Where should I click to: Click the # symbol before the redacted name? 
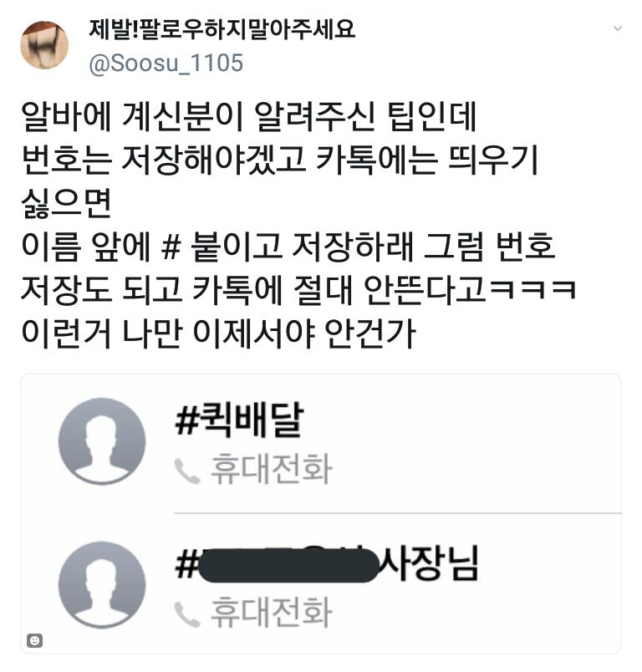tap(186, 563)
